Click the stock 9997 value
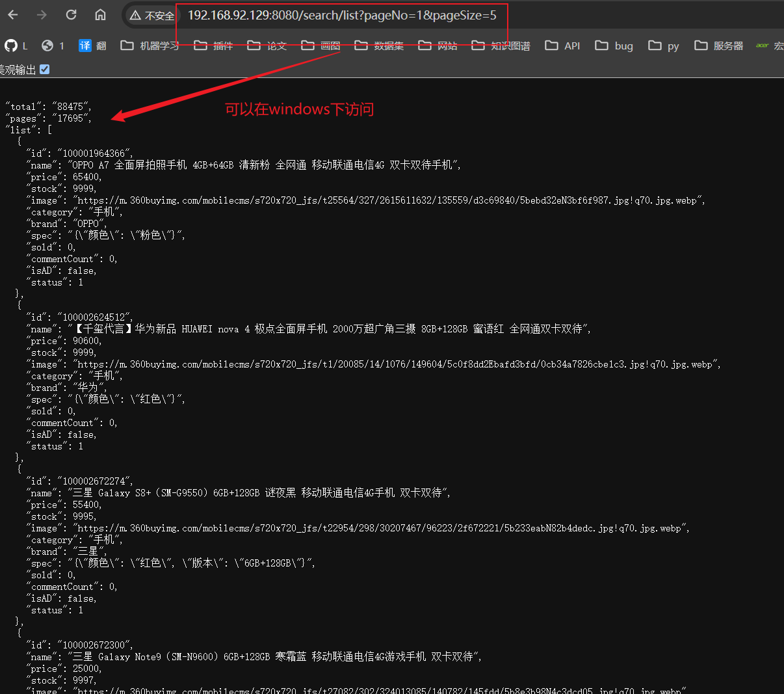 tap(85, 680)
